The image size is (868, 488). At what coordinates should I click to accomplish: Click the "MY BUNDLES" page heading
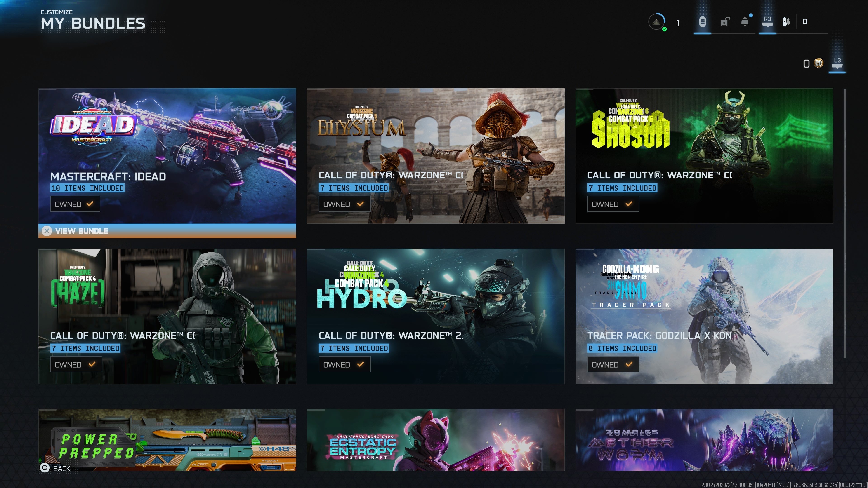coord(93,23)
